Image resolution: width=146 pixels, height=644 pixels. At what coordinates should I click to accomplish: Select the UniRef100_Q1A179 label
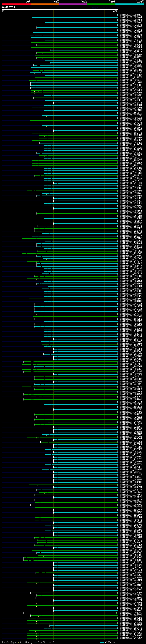click(x=131, y=497)
